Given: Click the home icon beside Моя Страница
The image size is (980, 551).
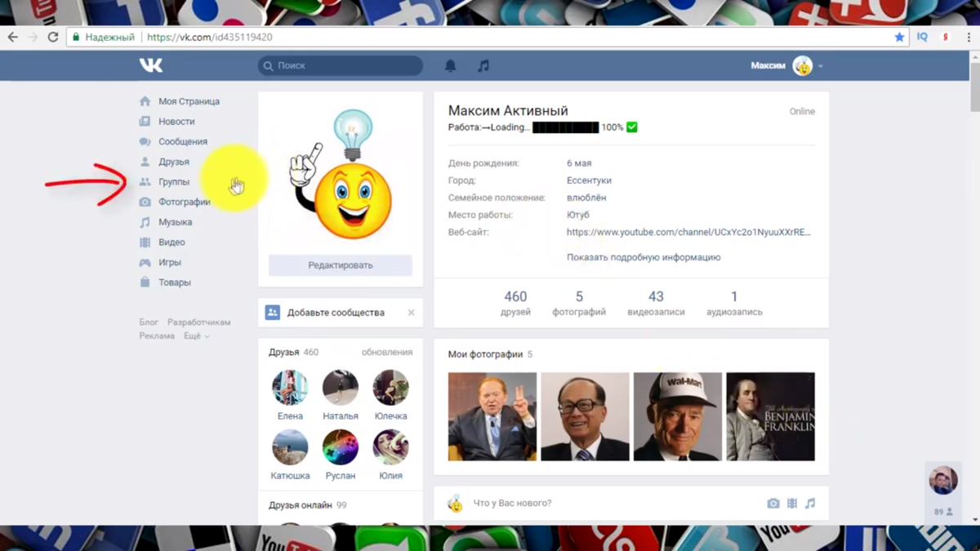Looking at the screenshot, I should coord(145,101).
